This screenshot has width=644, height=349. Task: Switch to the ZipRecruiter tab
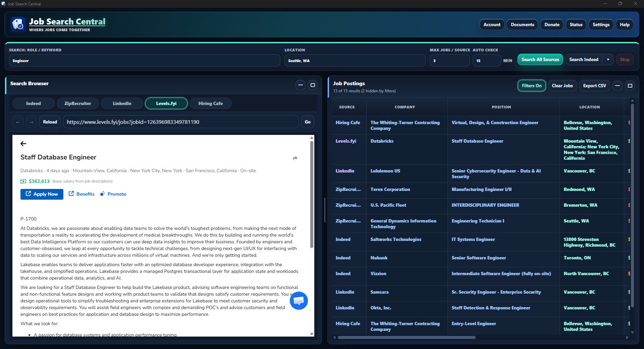tap(78, 103)
